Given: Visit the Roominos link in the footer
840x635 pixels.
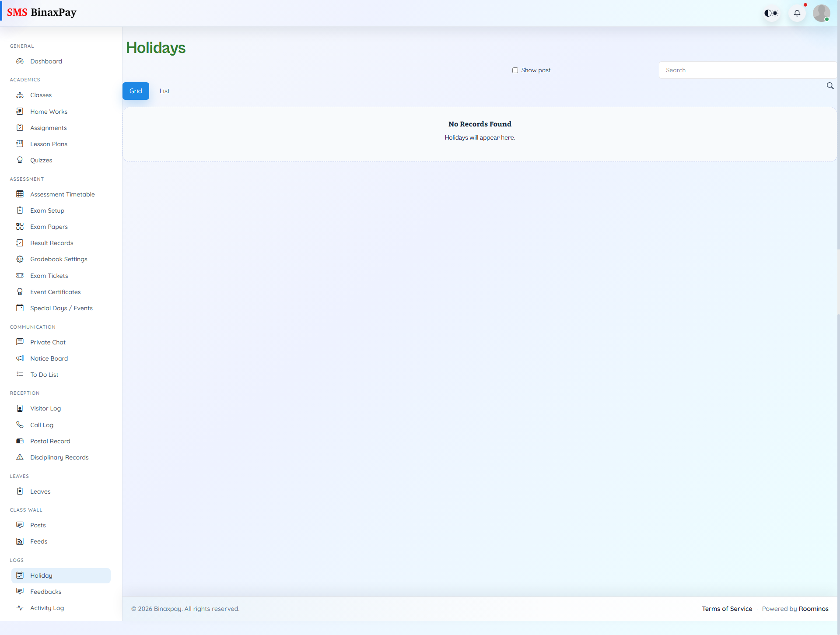Looking at the screenshot, I should 813,609.
